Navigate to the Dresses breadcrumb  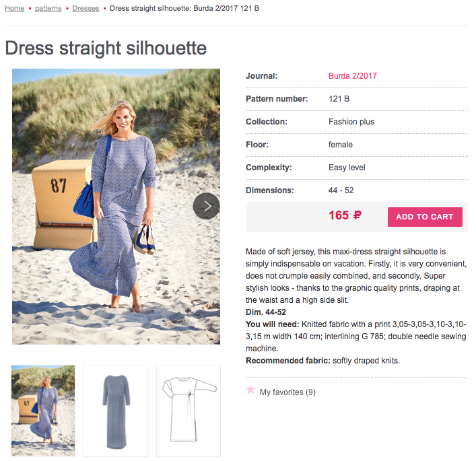[86, 8]
